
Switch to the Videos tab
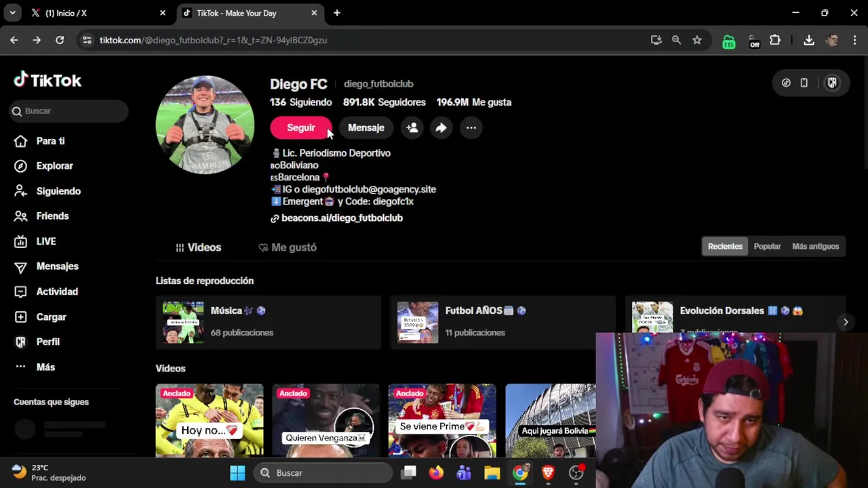pyautogui.click(x=199, y=247)
